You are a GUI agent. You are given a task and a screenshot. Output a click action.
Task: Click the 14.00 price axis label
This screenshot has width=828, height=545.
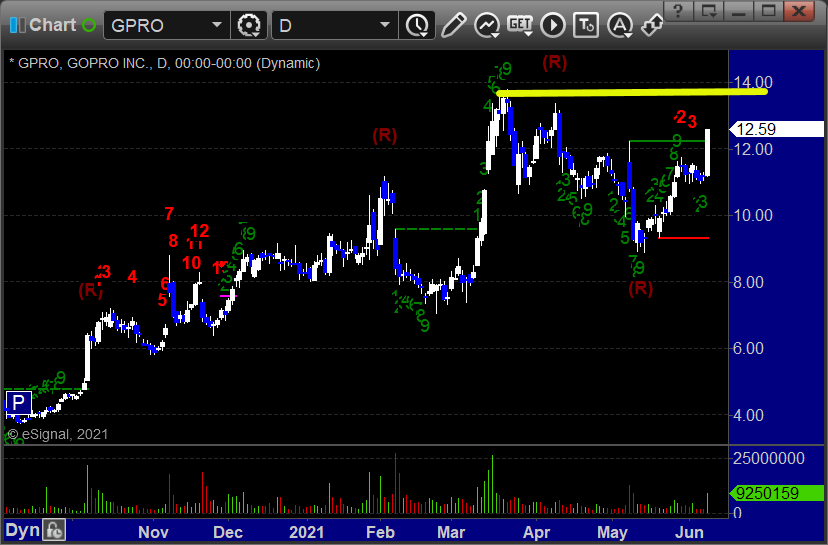(x=753, y=82)
